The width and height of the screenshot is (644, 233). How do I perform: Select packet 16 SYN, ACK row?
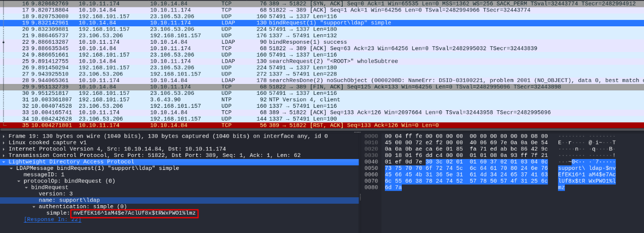[298, 3]
